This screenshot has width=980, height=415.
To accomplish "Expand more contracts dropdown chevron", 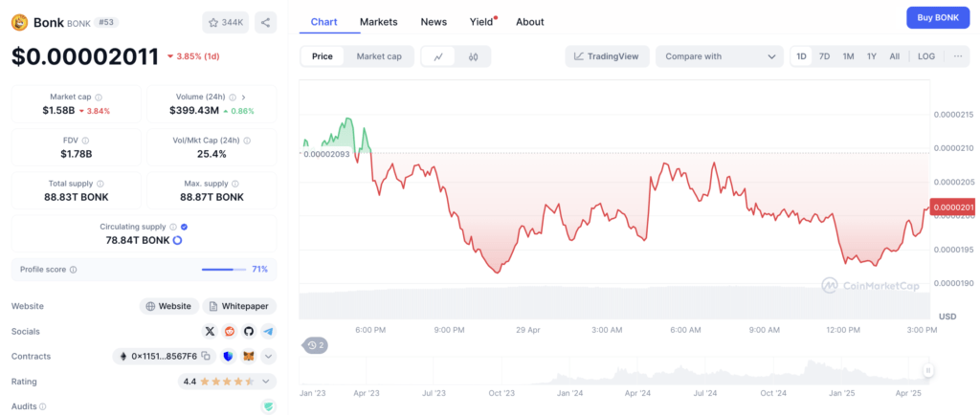I will click(x=269, y=357).
